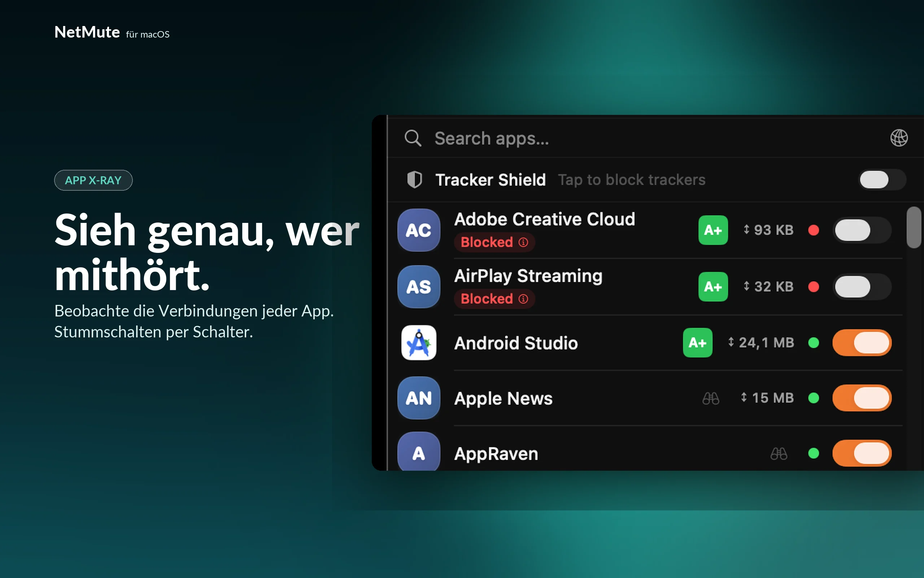Switch off the Apple News toggle
924x578 pixels.
pos(862,398)
